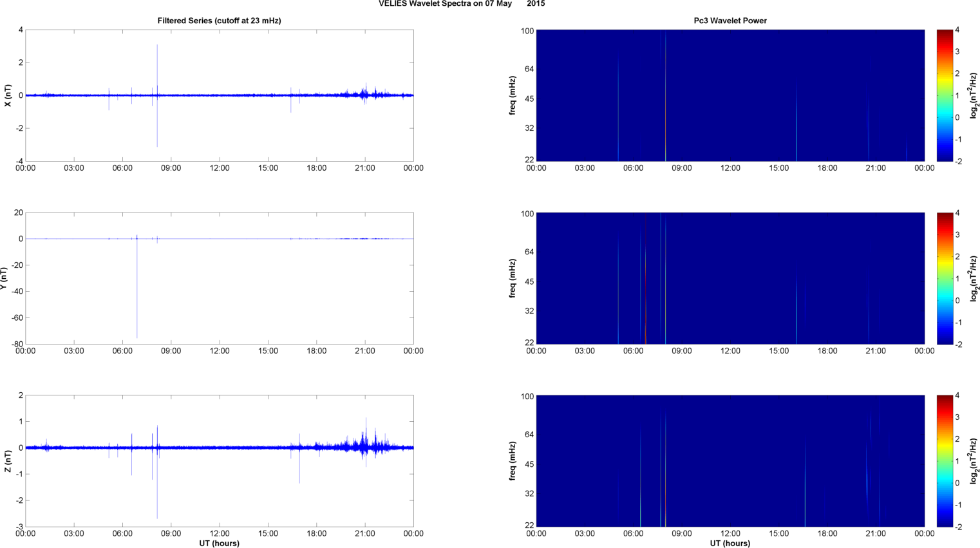Click the 'Y (nT)' axis label
This screenshot has height=548, width=980.
[3, 278]
